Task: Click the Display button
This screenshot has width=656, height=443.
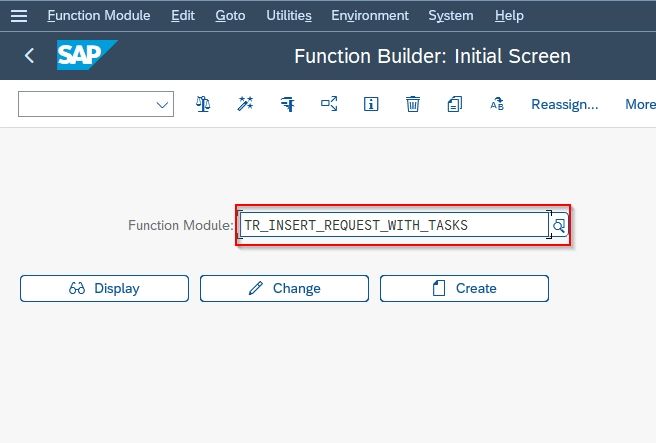Action: (105, 288)
